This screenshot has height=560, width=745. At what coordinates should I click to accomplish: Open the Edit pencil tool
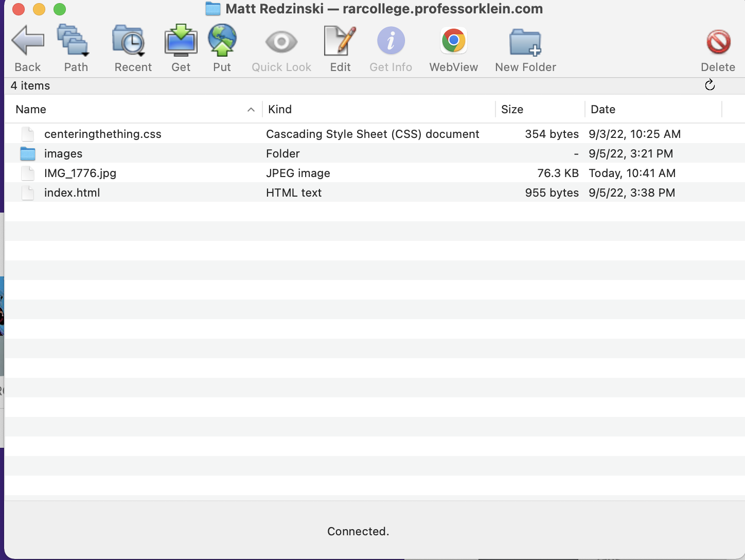click(x=340, y=41)
